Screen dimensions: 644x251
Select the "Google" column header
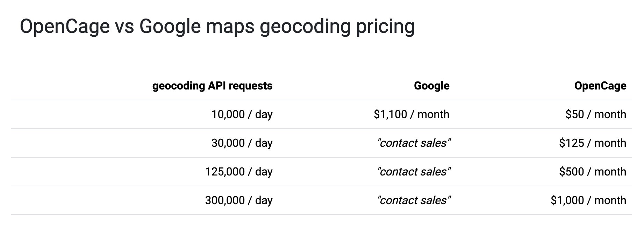point(431,86)
